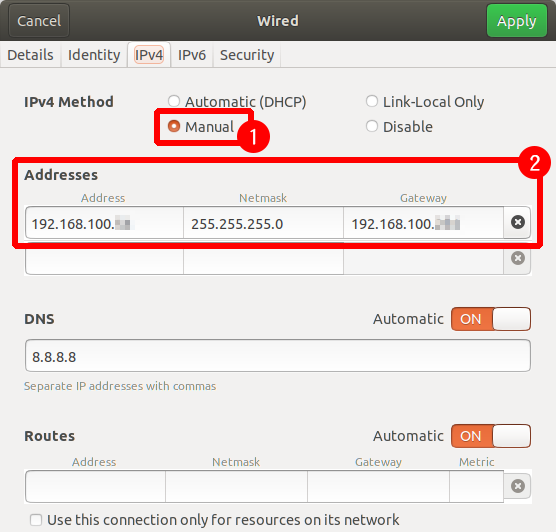
Task: Select Disable IPv4 method
Action: point(399,127)
